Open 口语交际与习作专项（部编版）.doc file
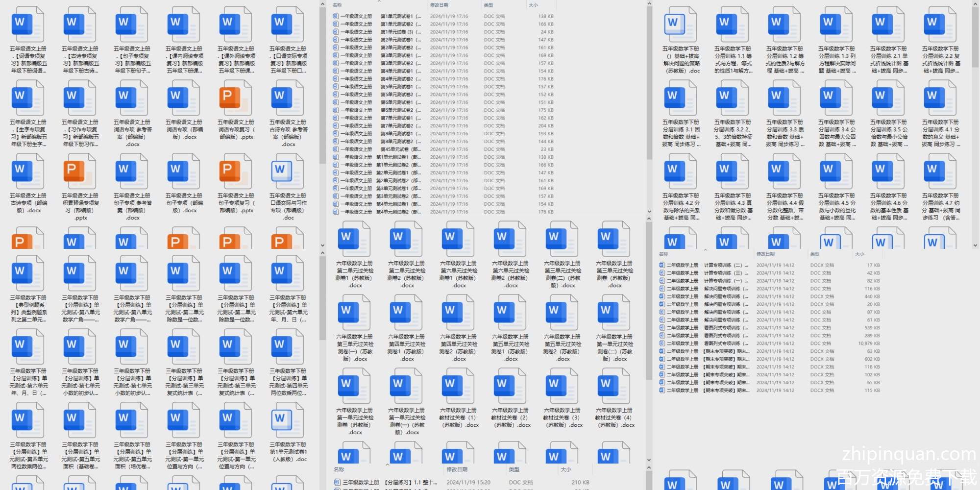 tap(288, 172)
